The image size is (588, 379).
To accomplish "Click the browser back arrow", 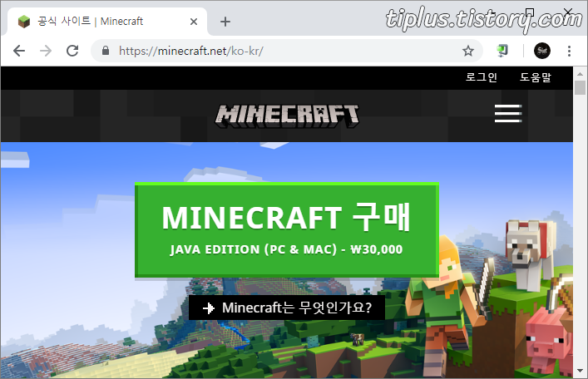I will pos(19,51).
